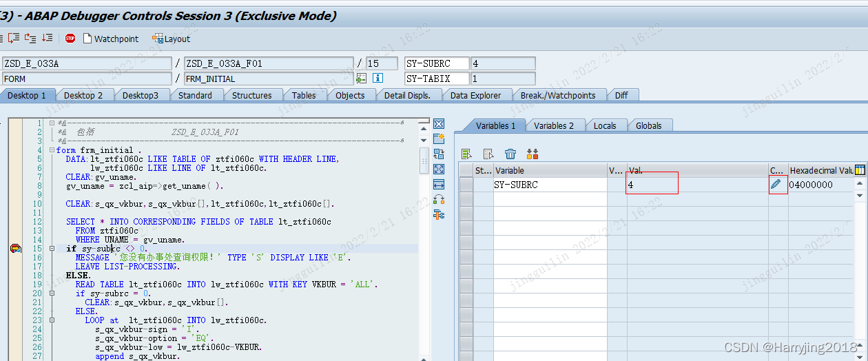Click the line number field 15

(381, 63)
